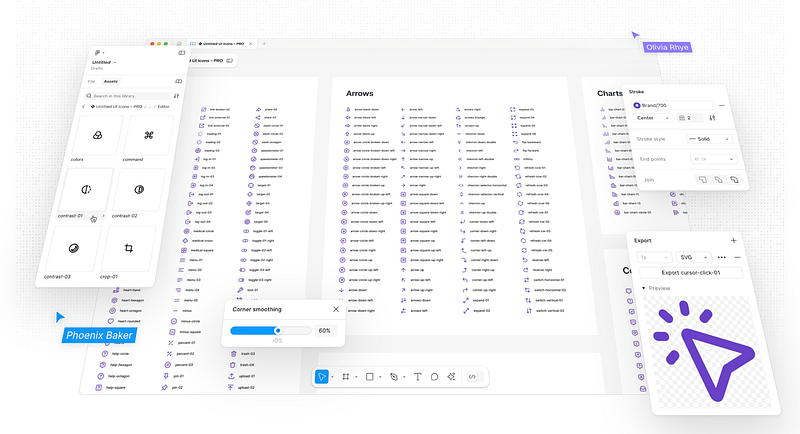Click the Corner smoothing slider handle
Screen dimensions: 800x434
(x=278, y=330)
